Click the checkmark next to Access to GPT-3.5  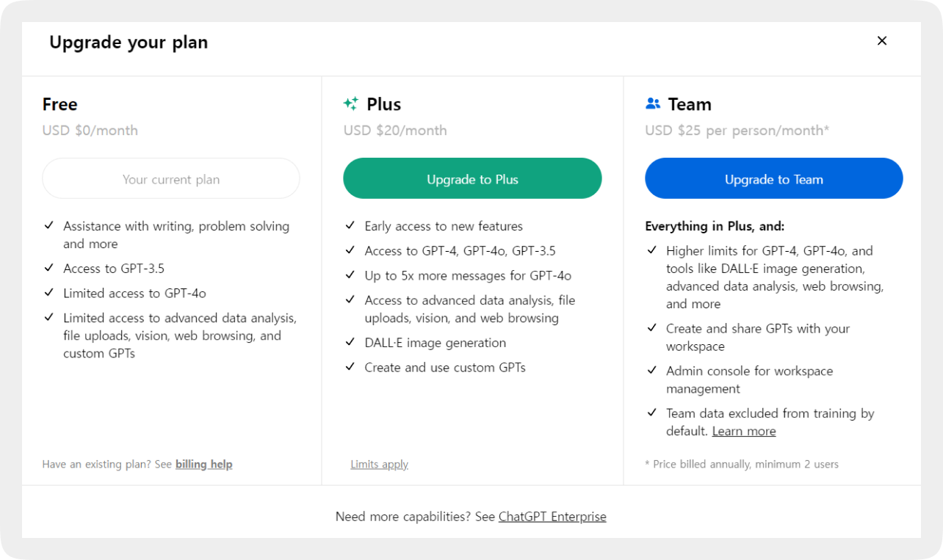click(49, 268)
